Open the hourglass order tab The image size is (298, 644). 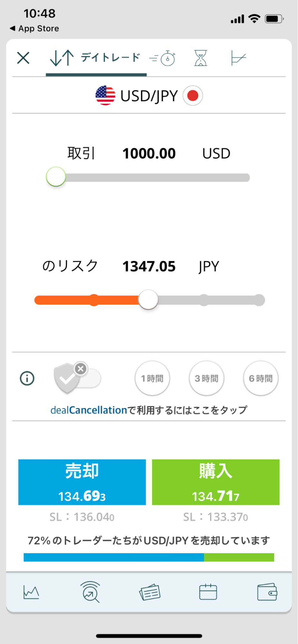click(200, 58)
